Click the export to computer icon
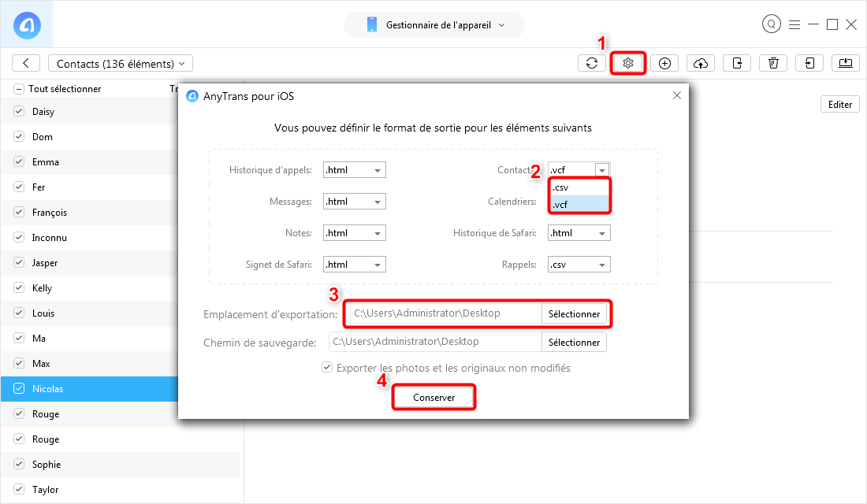This screenshot has width=867, height=504. (x=846, y=63)
